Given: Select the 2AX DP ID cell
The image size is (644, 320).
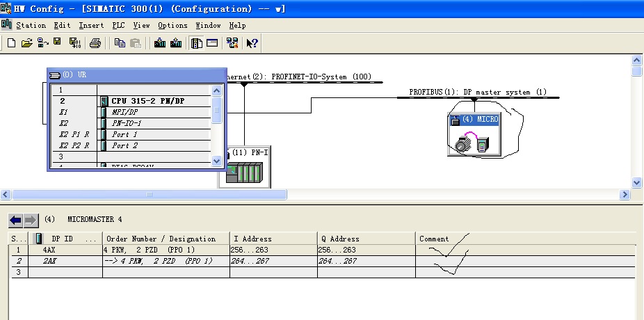Looking at the screenshot, I should (x=65, y=261).
